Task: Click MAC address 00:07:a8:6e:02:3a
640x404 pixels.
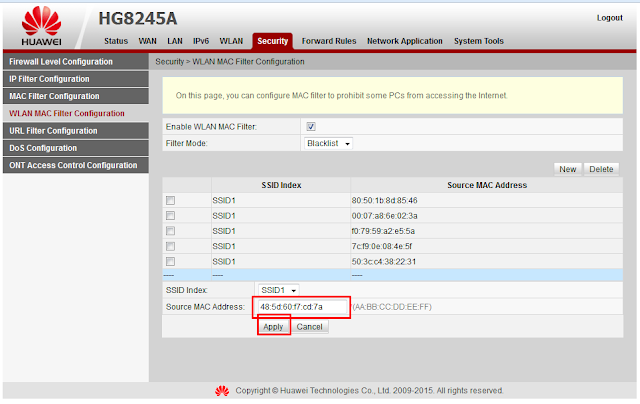Action: [x=384, y=216]
